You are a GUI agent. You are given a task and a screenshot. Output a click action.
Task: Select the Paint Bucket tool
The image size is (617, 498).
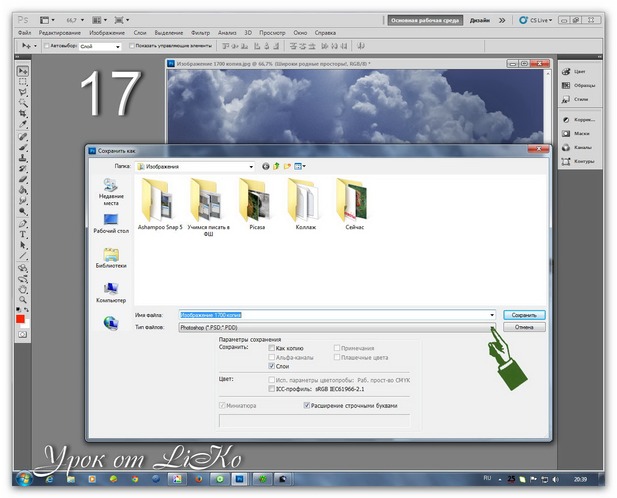coord(23,190)
